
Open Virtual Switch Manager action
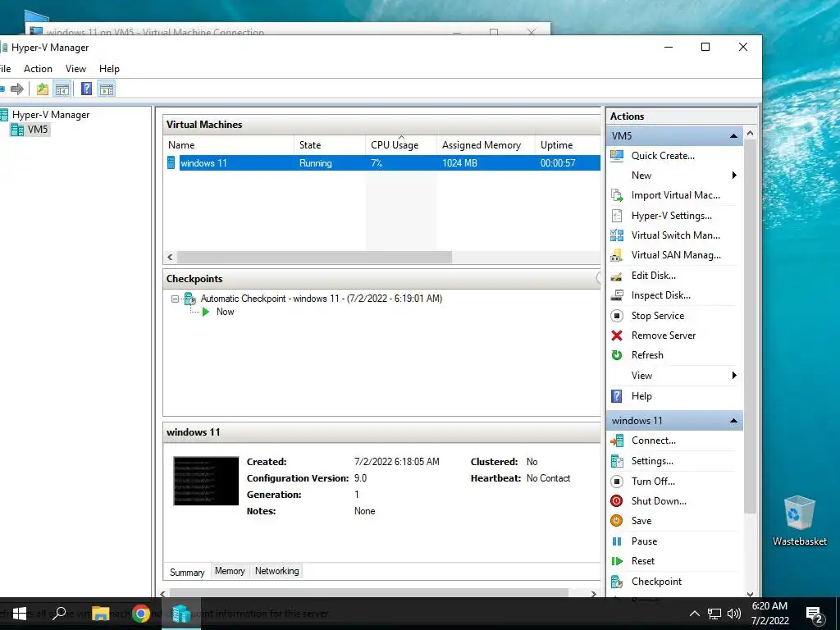(676, 235)
